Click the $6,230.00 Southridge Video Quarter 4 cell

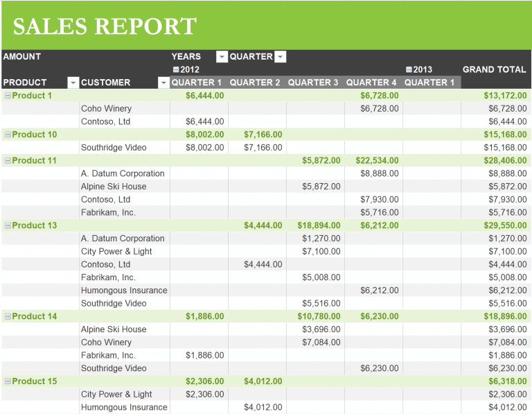380,368
